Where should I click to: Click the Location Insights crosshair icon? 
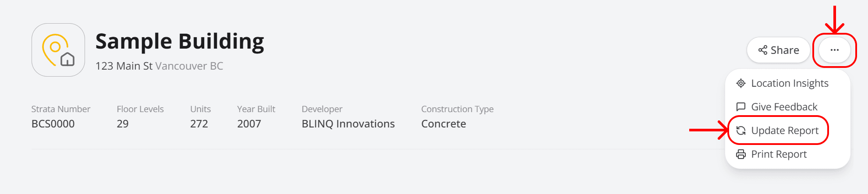click(740, 83)
